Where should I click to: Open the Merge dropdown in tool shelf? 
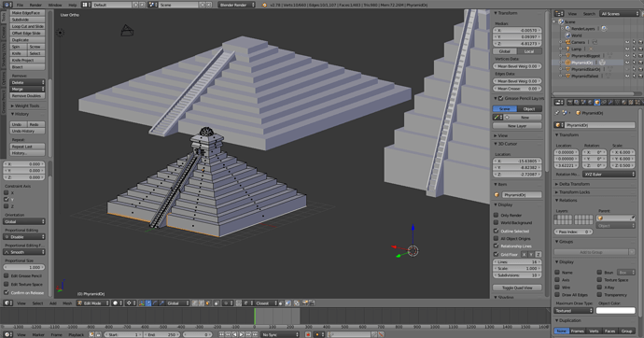point(27,89)
